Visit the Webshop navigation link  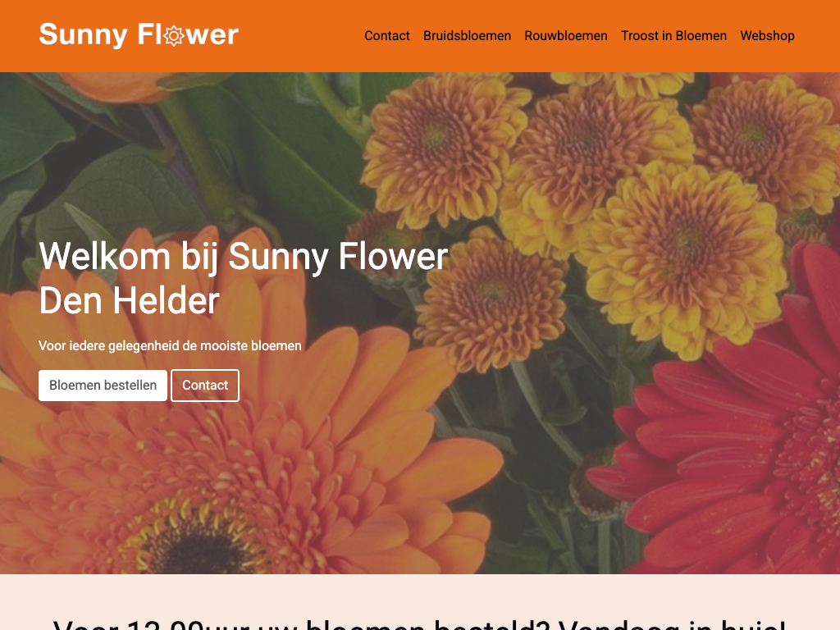(x=767, y=36)
